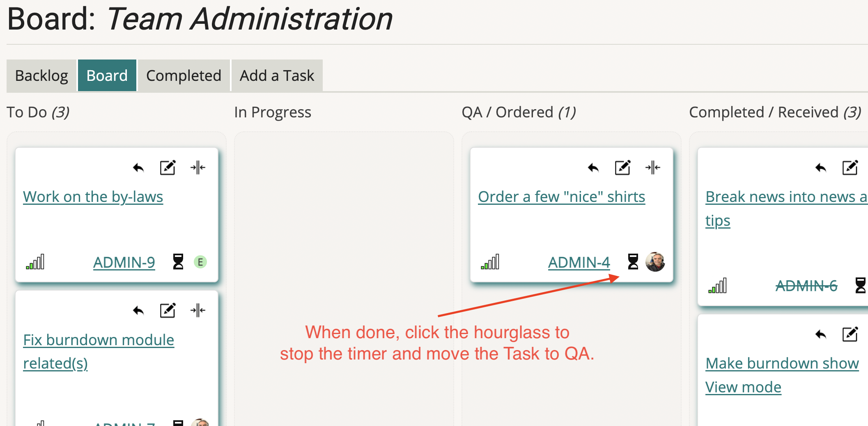Open the ADMIN-4 task link
Screen dimensions: 868x426
point(579,262)
